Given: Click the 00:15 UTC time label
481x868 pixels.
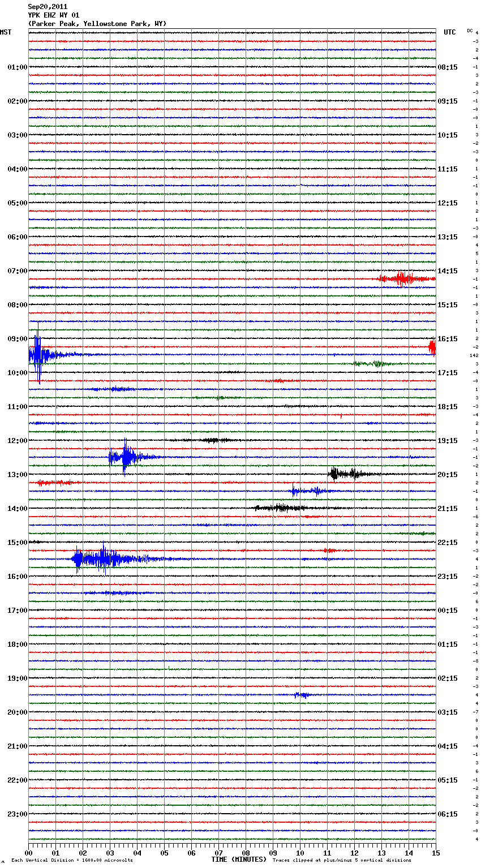Looking at the screenshot, I should 448,611.
